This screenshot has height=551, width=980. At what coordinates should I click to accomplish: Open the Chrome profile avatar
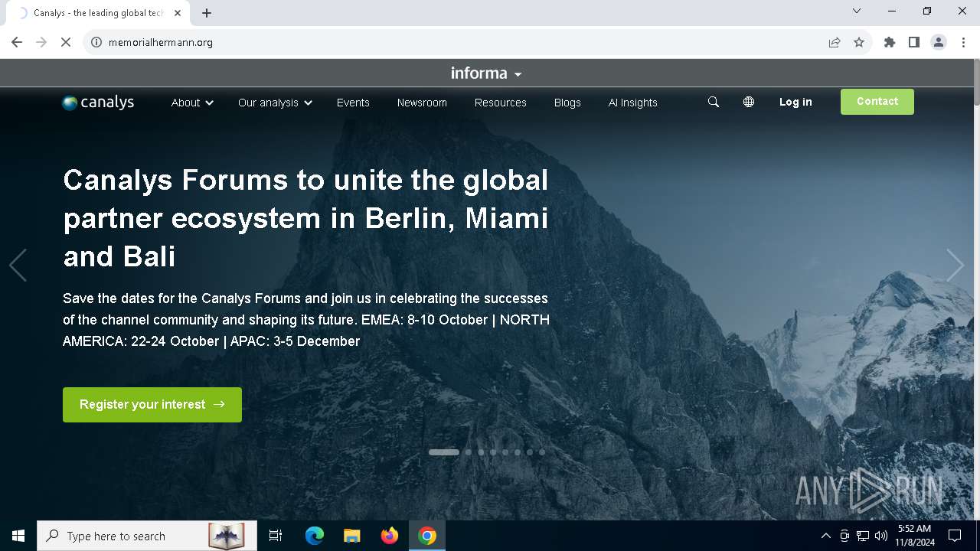click(939, 42)
